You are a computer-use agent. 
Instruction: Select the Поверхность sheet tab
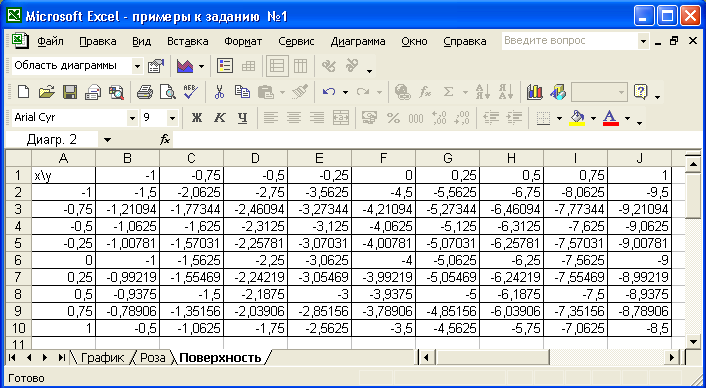220,358
